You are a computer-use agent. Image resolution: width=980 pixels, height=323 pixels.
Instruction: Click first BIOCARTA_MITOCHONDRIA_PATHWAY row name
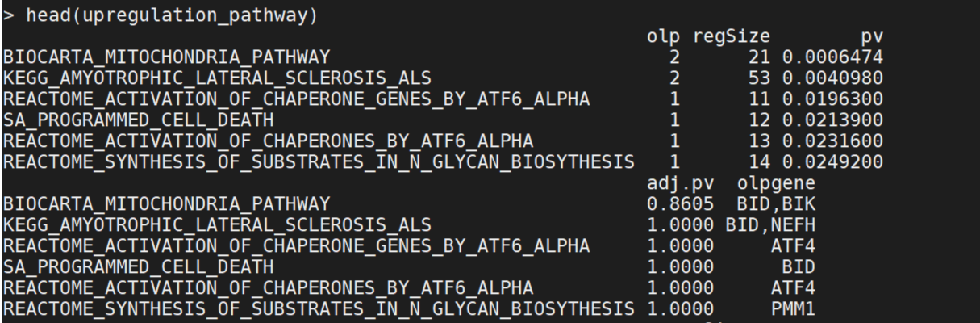tap(166, 58)
